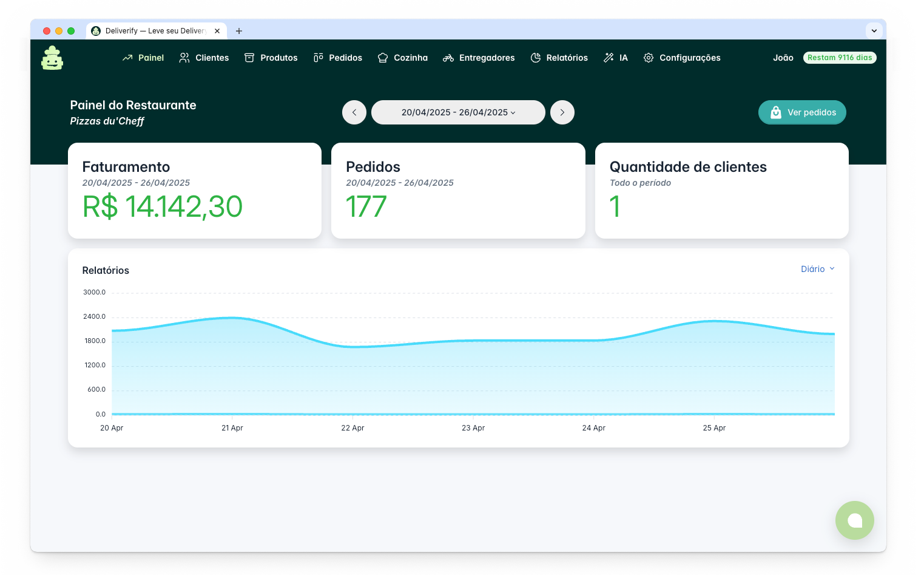Open a new browser tab
Image resolution: width=924 pixels, height=575 pixels.
point(239,31)
